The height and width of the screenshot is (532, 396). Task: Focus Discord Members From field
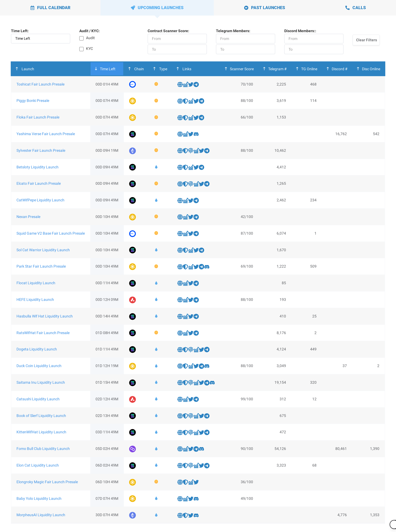click(314, 39)
